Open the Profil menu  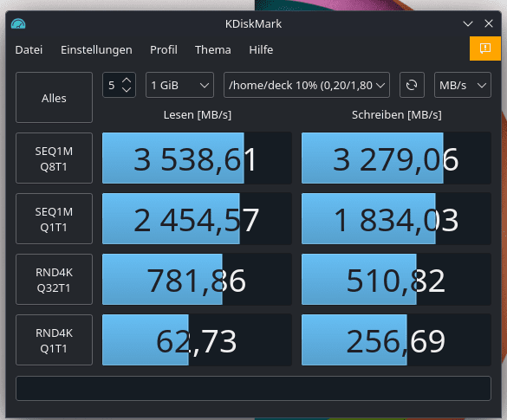(164, 49)
